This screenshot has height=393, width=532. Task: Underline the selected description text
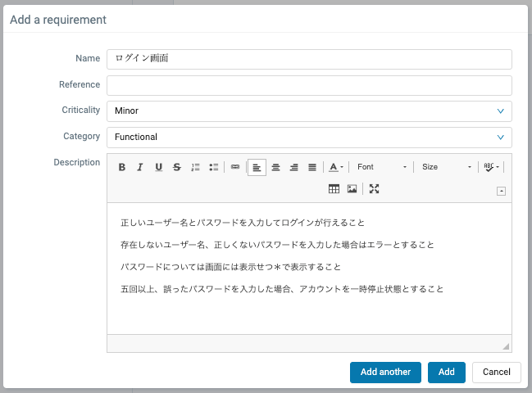coord(158,167)
